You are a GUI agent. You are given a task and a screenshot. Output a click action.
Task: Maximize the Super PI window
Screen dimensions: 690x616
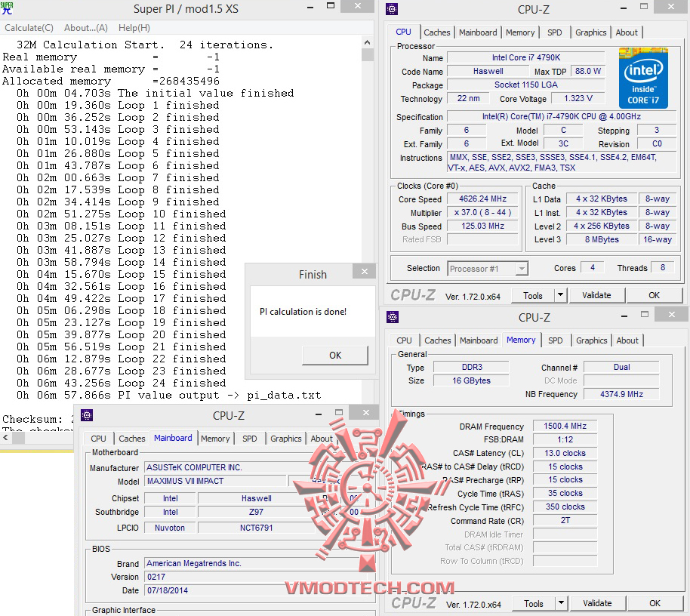(331, 6)
